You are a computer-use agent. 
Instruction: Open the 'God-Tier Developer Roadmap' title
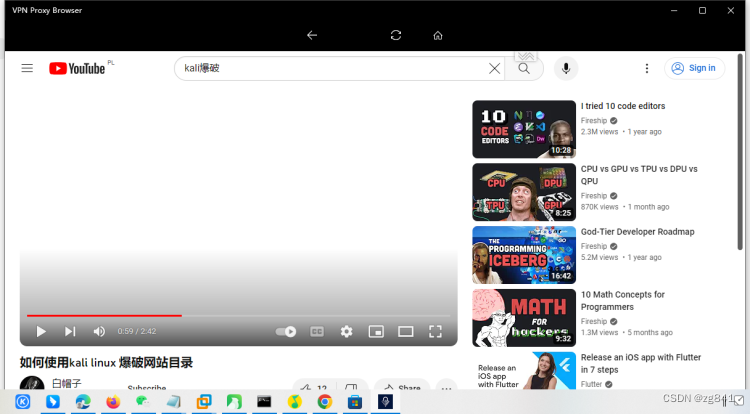(638, 232)
